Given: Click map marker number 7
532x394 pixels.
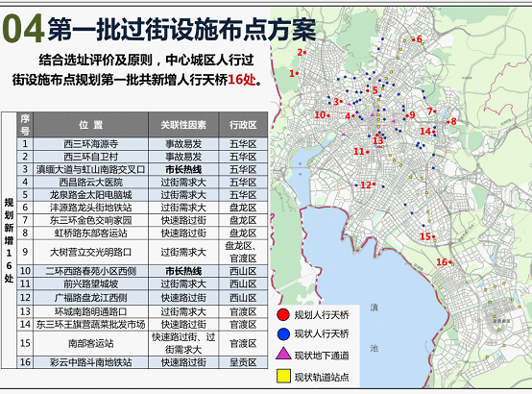Looking at the screenshot, I should [430, 111].
